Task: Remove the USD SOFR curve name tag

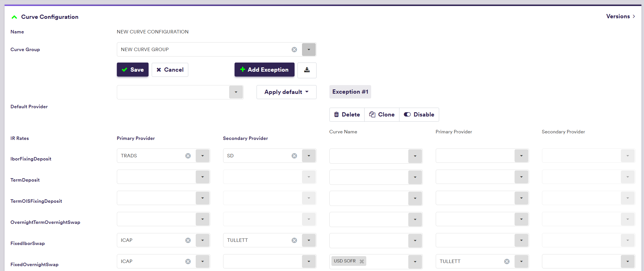Action: [x=362, y=261]
